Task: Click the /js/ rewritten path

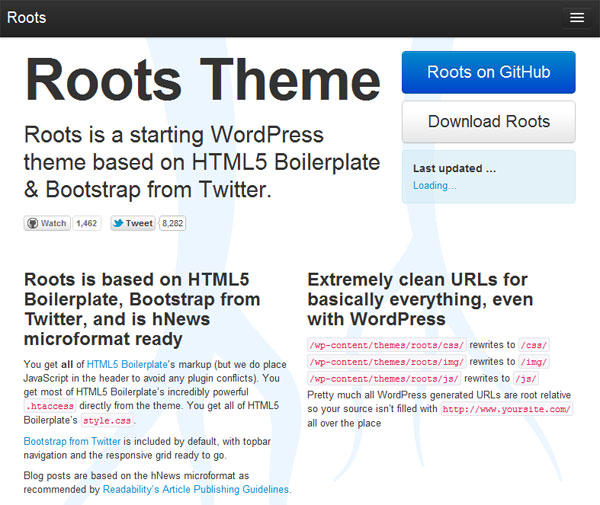Action: click(x=526, y=379)
